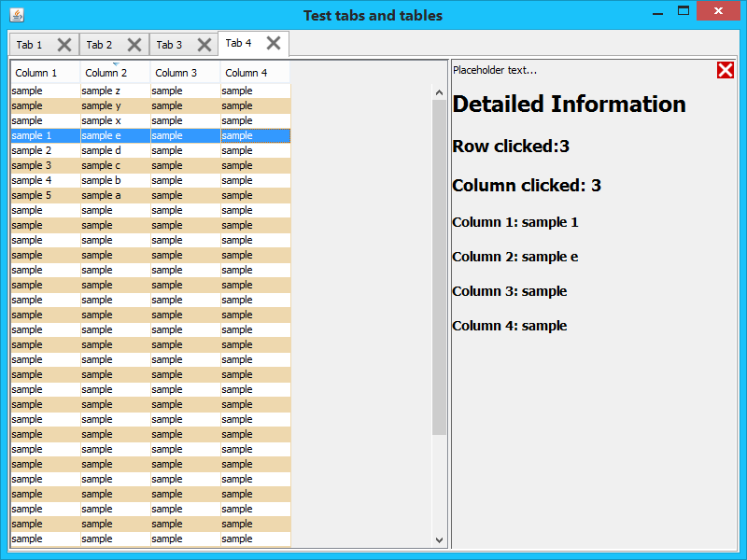Screen dimensions: 747x560
Task: Click the 'Detailed Information' heading
Action: tap(570, 105)
